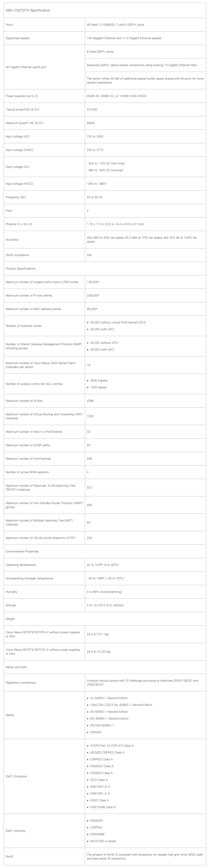Click the Frequency (AC) 50 to 60 Hz value

point(95,197)
